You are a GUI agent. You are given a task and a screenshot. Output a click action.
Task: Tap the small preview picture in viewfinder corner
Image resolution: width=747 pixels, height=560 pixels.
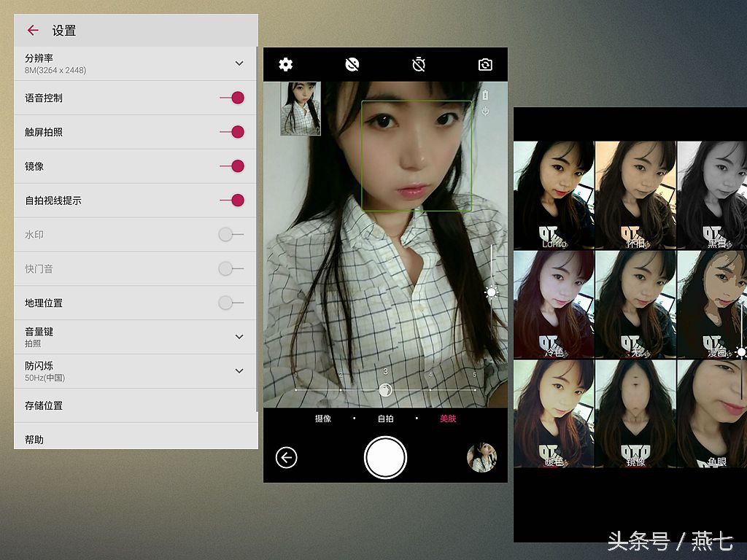coord(300,109)
